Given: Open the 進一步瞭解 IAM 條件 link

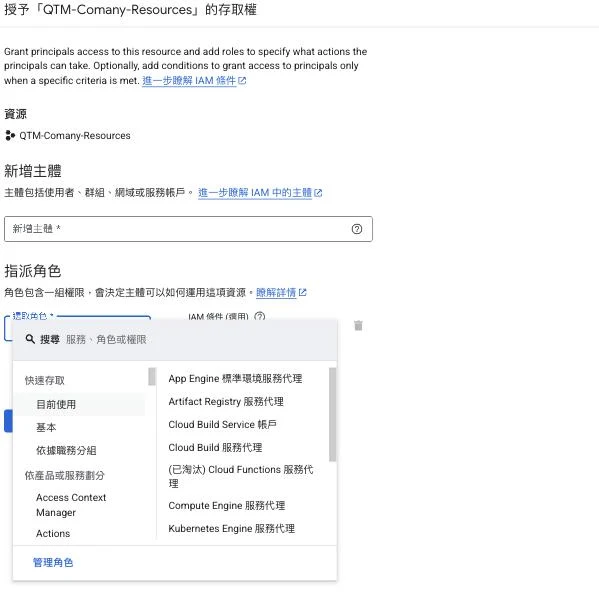Looking at the screenshot, I should (x=194, y=81).
